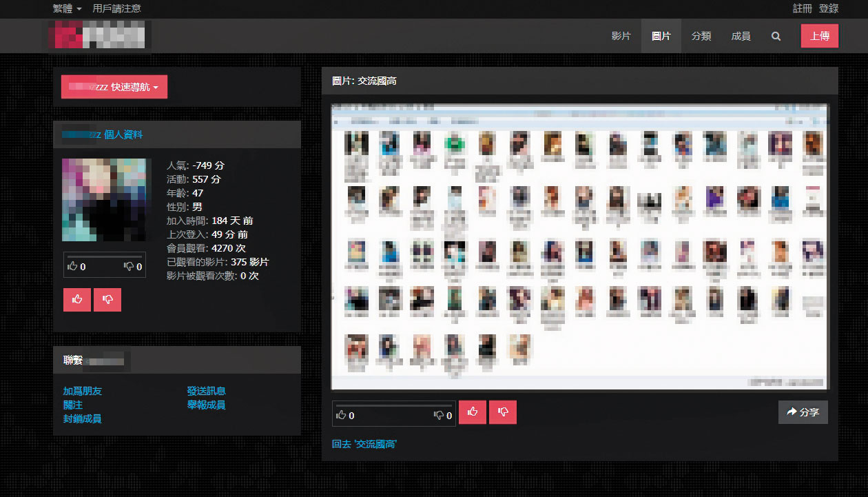This screenshot has height=497, width=868.
Task: Click thumbs-down button under profile avatar
Action: [x=107, y=299]
